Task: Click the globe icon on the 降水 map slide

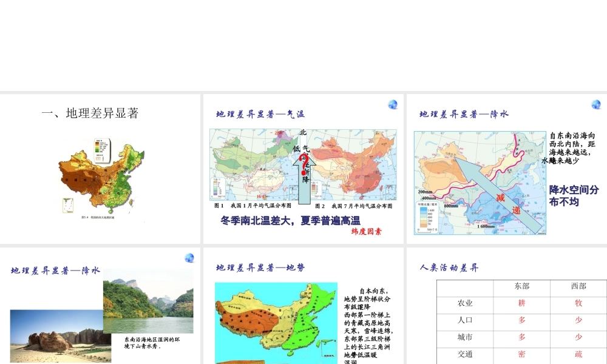Action: click(596, 104)
